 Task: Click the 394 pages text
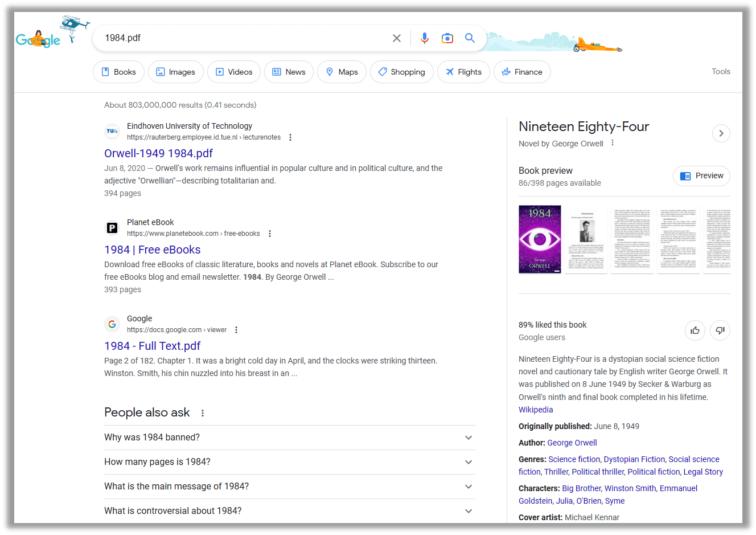point(122,193)
